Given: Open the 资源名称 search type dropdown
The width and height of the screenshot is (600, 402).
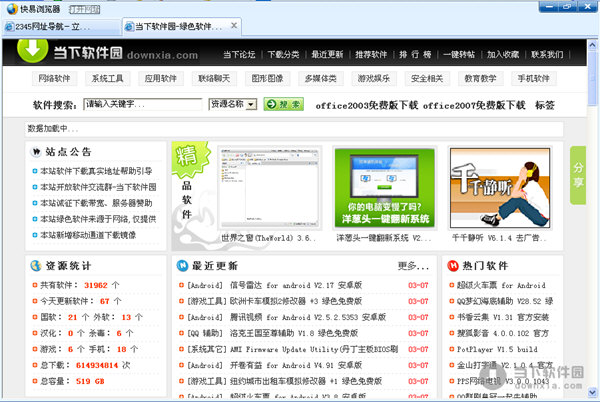Looking at the screenshot, I should [x=233, y=104].
